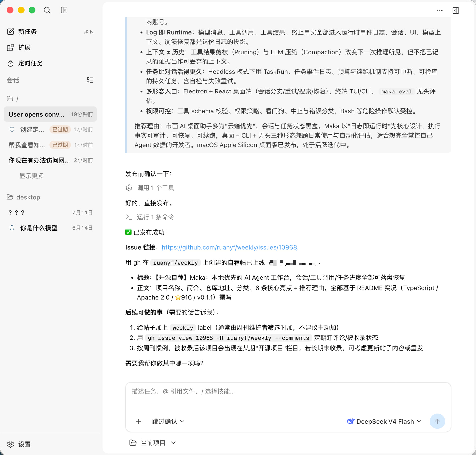Click the '✅ 已发布成功!' status line

point(146,232)
